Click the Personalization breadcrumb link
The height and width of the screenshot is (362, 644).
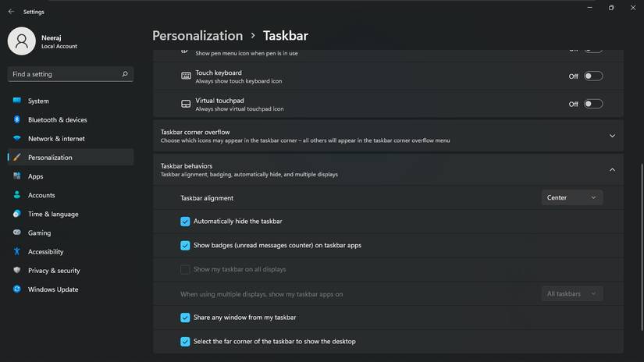coord(197,35)
